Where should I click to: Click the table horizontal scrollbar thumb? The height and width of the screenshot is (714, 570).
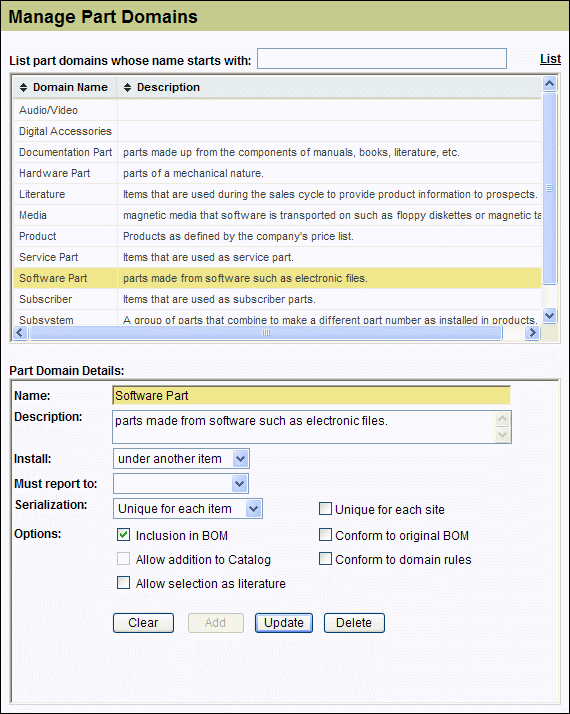(x=266, y=333)
